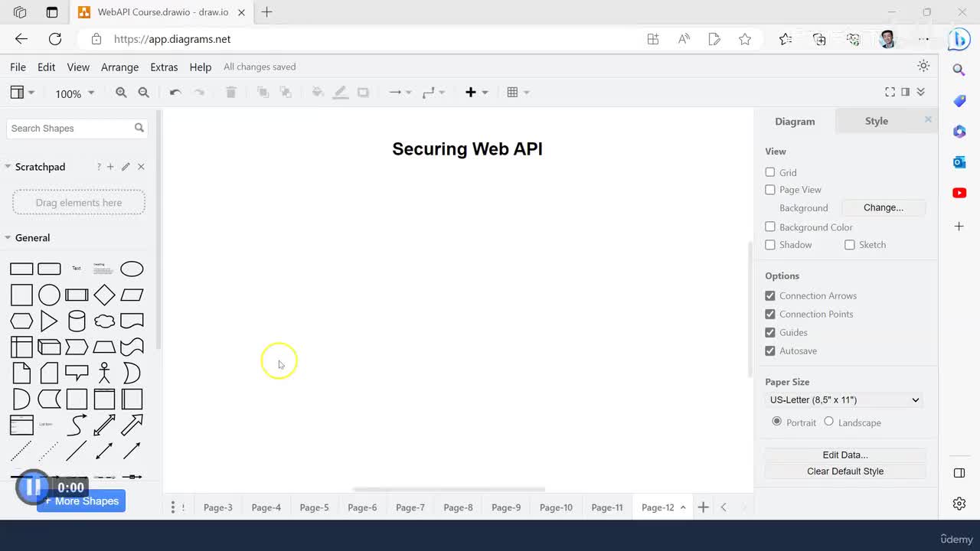Click the Change... background button
The height and width of the screenshot is (551, 980).
[x=884, y=207]
